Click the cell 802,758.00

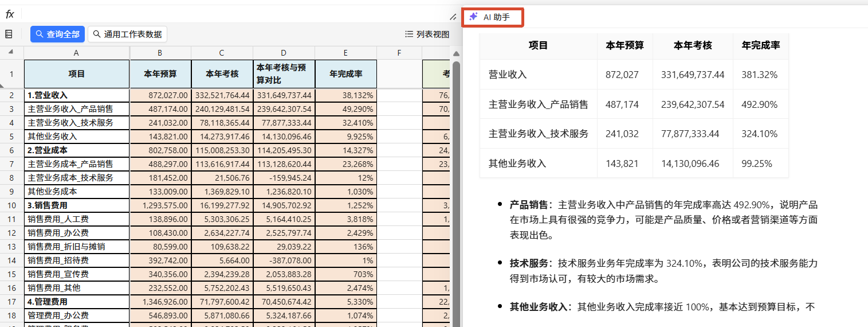160,150
